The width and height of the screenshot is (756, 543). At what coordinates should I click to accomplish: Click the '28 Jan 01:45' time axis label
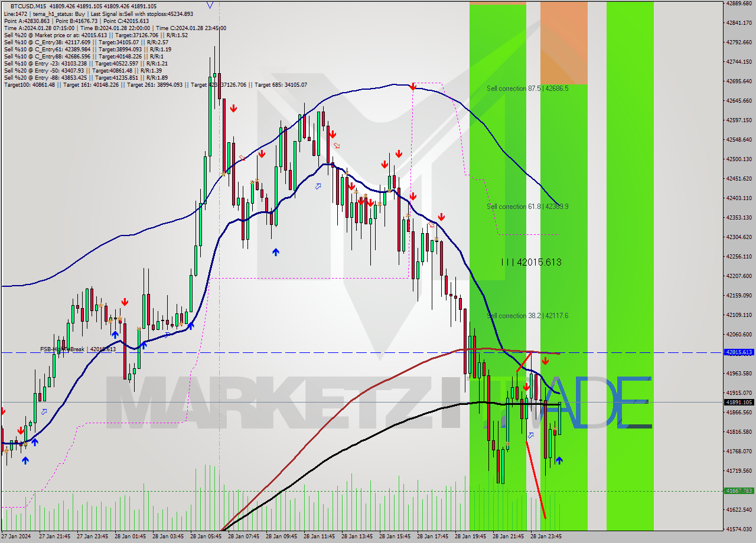130,537
